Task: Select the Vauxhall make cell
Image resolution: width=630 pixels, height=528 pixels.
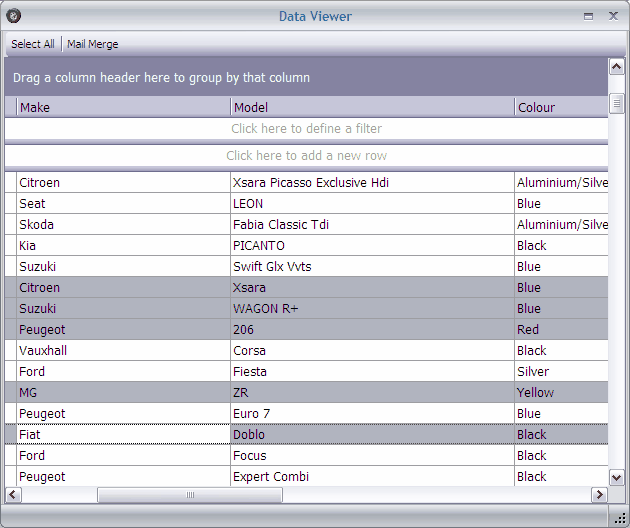Action: pos(123,350)
